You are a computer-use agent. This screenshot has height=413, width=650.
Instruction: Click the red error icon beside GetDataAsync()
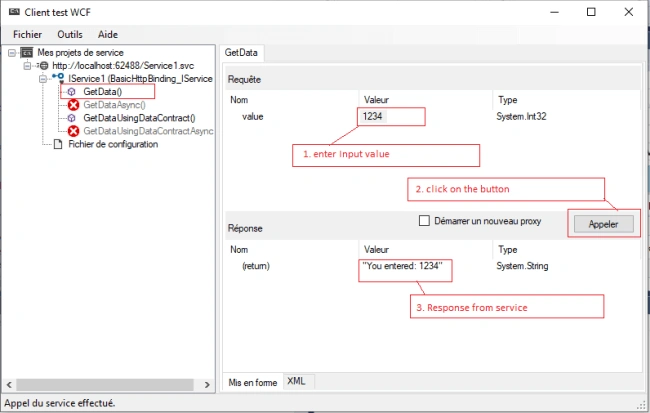pos(73,105)
